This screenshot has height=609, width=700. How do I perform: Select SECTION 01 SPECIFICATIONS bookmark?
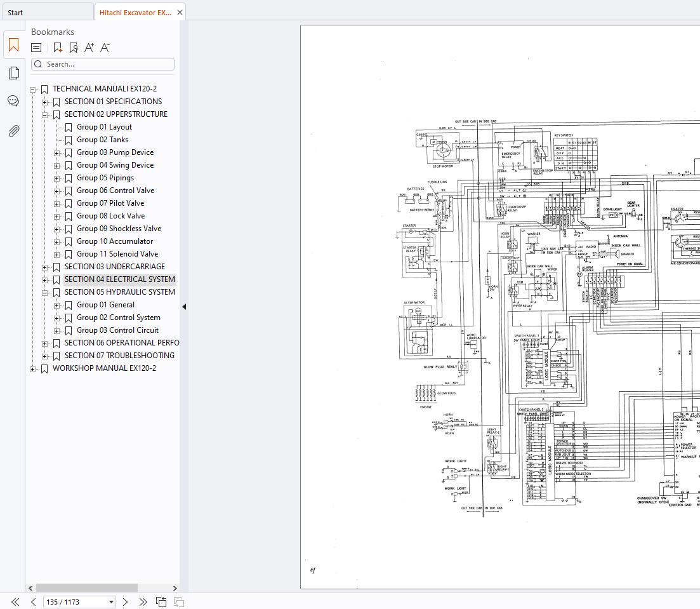114,102
